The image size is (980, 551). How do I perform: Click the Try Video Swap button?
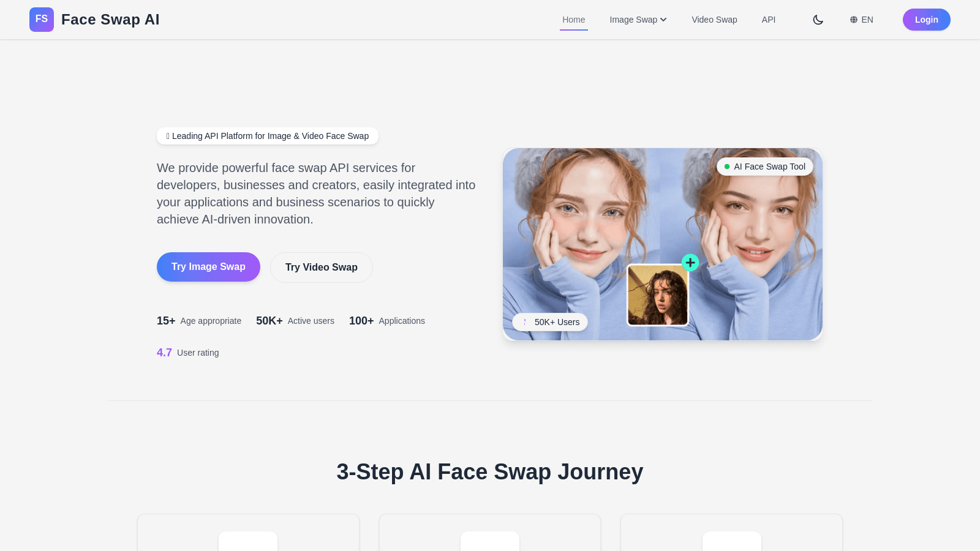pyautogui.click(x=322, y=268)
